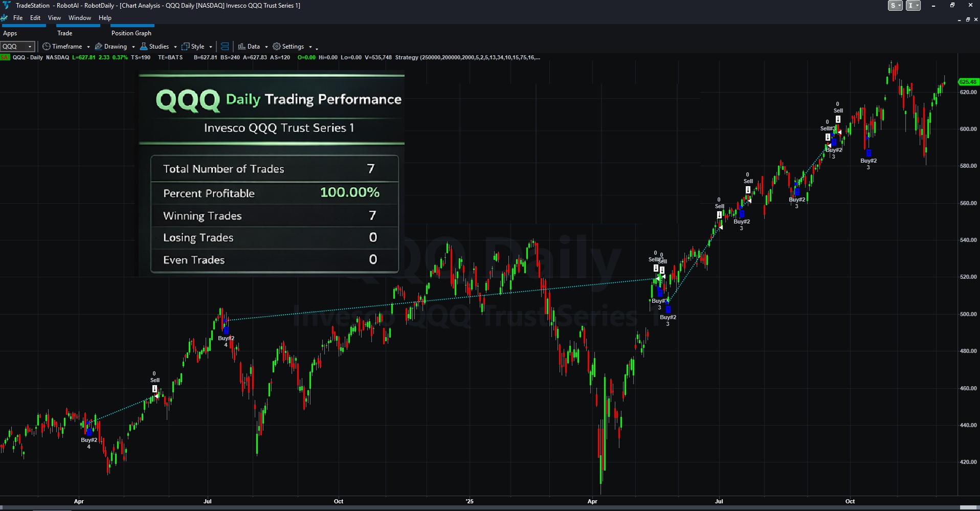Click the Timeframe clock icon
Screen dimensions: 980x511
(x=46, y=47)
